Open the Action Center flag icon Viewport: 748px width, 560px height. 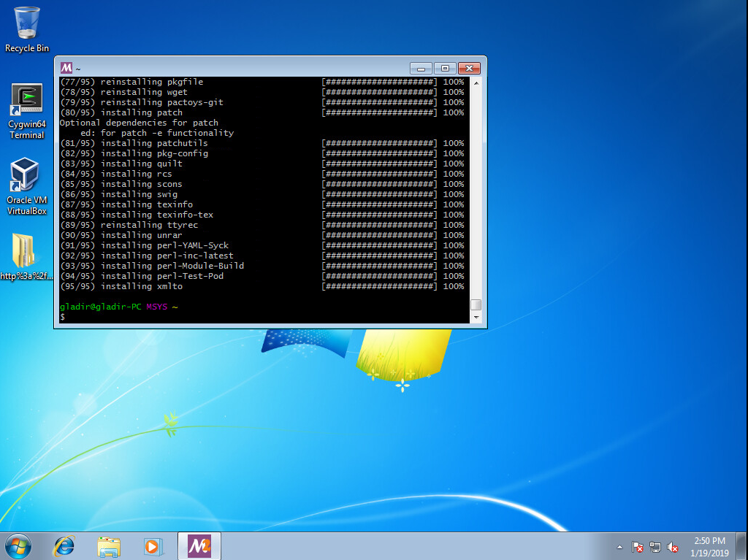(637, 547)
